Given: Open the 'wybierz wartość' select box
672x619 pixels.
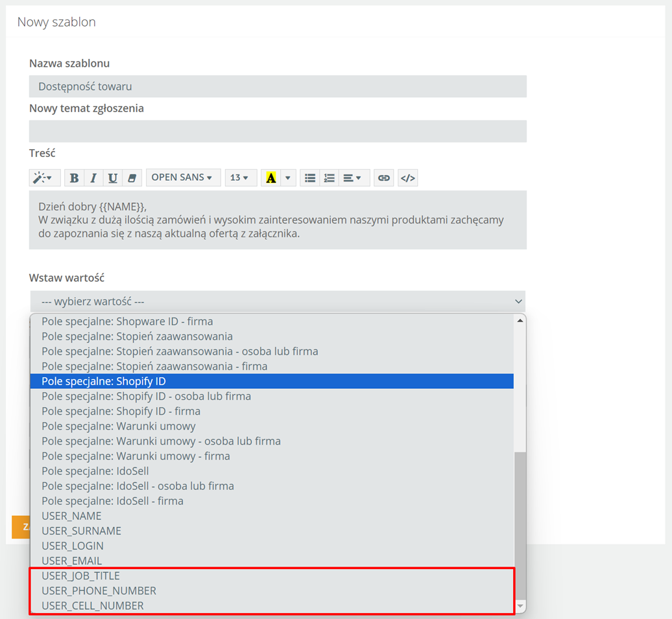Looking at the screenshot, I should tap(278, 301).
